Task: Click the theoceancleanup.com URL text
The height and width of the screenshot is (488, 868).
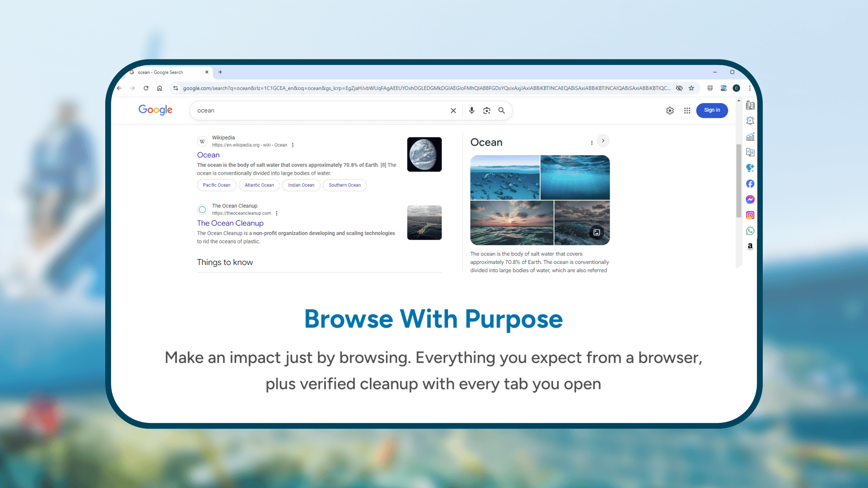Action: click(x=242, y=213)
